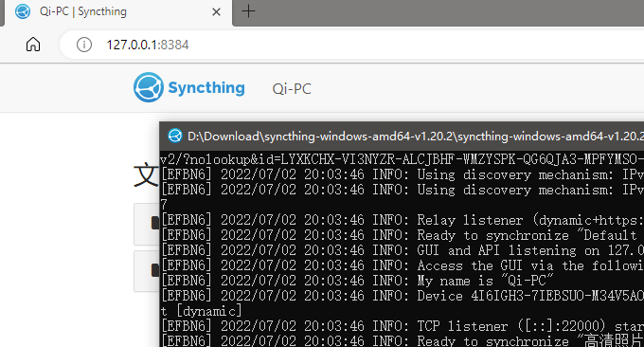Open the site information icon in address bar
Image resolution: width=644 pixels, height=347 pixels.
83,45
